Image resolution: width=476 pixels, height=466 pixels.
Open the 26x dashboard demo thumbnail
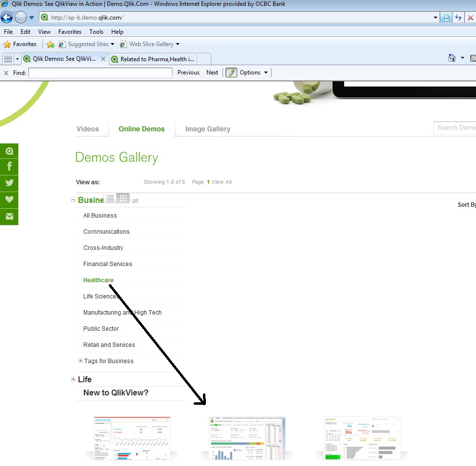362,439
